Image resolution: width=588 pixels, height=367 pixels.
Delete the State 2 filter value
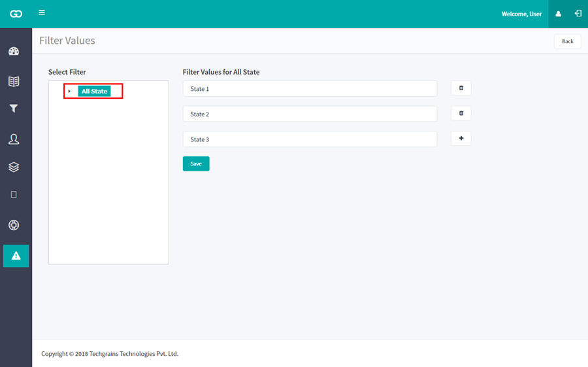461,113
